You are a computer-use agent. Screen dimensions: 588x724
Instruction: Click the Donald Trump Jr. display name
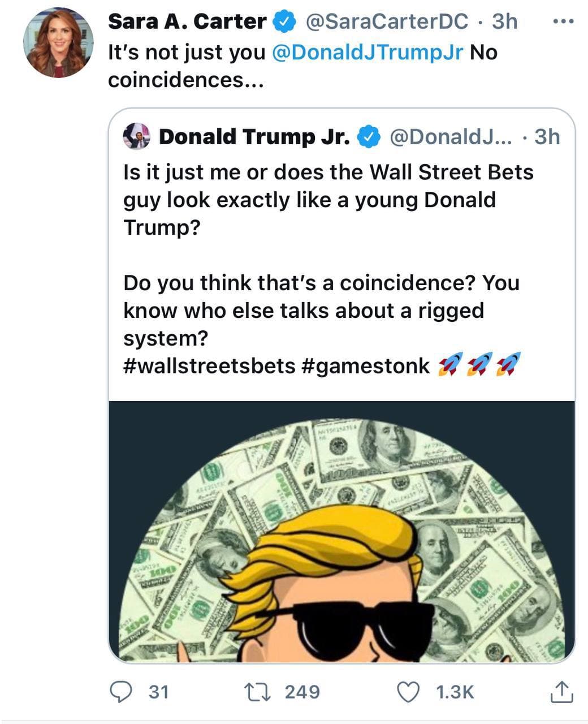click(x=254, y=137)
